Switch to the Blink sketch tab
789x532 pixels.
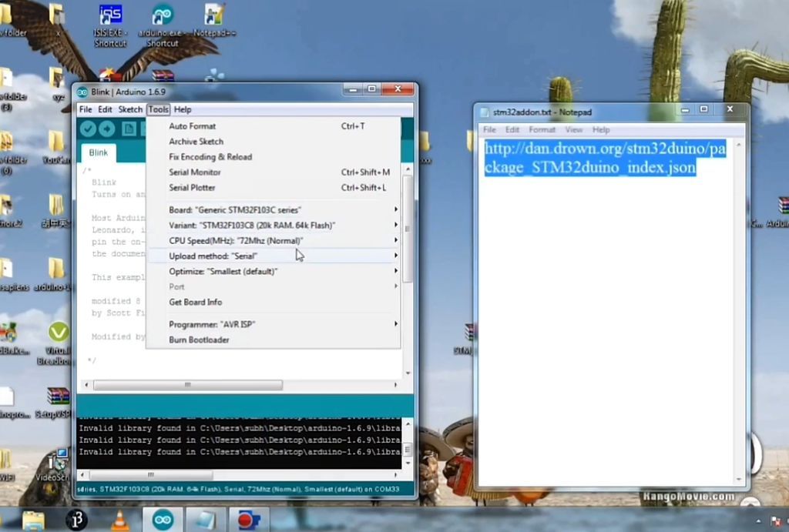pyautogui.click(x=98, y=152)
